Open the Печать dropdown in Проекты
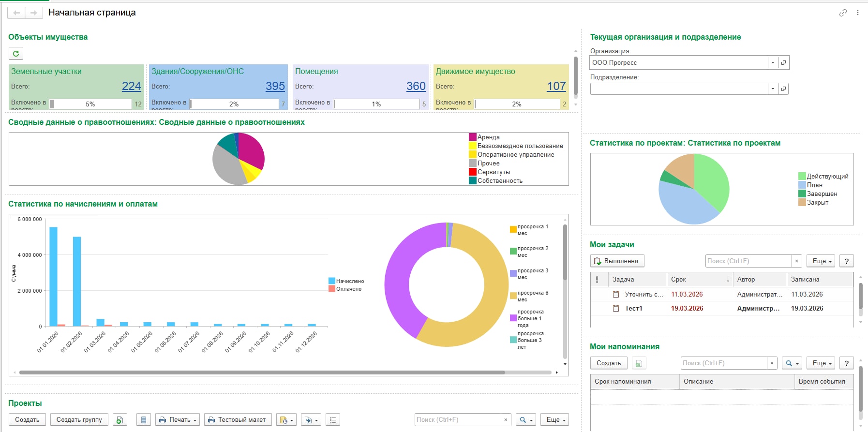Image resolution: width=868 pixels, height=432 pixels. click(x=178, y=420)
